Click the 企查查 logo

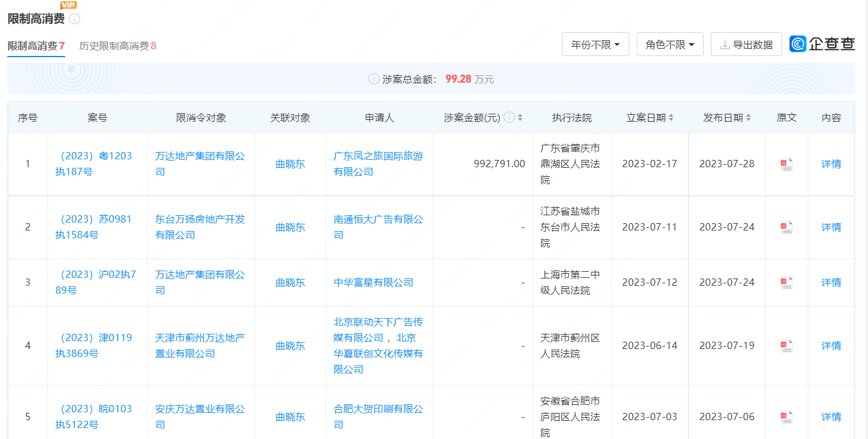[822, 44]
